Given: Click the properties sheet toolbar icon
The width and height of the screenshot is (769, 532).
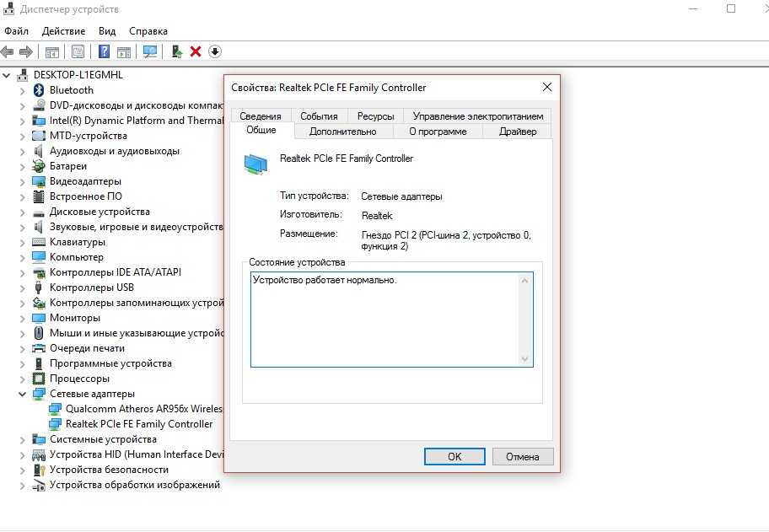Looking at the screenshot, I should 78,51.
